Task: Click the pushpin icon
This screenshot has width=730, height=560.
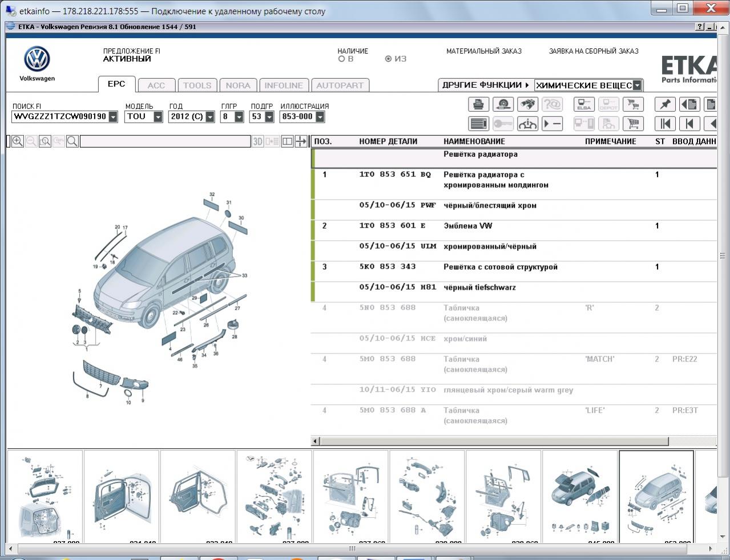Action: click(x=665, y=104)
